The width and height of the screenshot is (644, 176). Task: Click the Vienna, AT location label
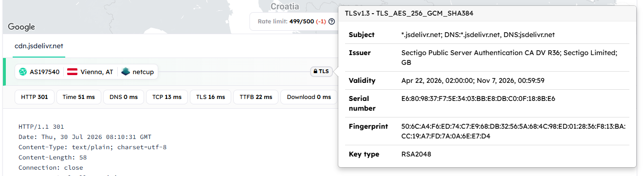coord(96,72)
